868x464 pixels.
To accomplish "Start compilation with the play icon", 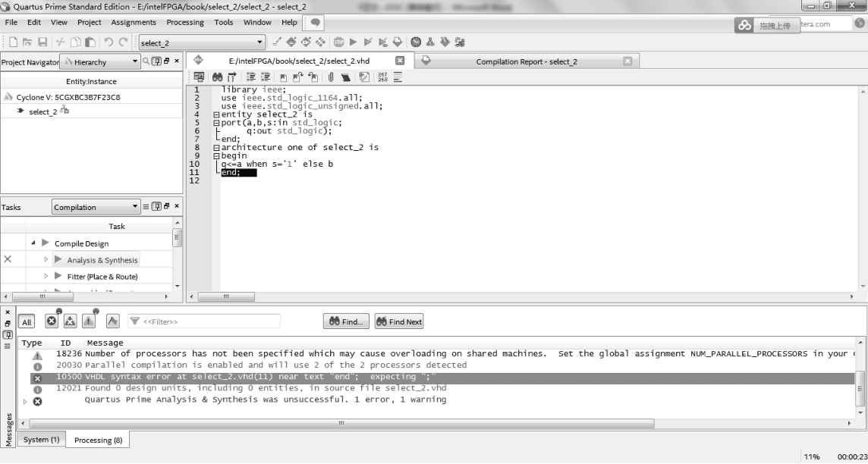I will (353, 42).
